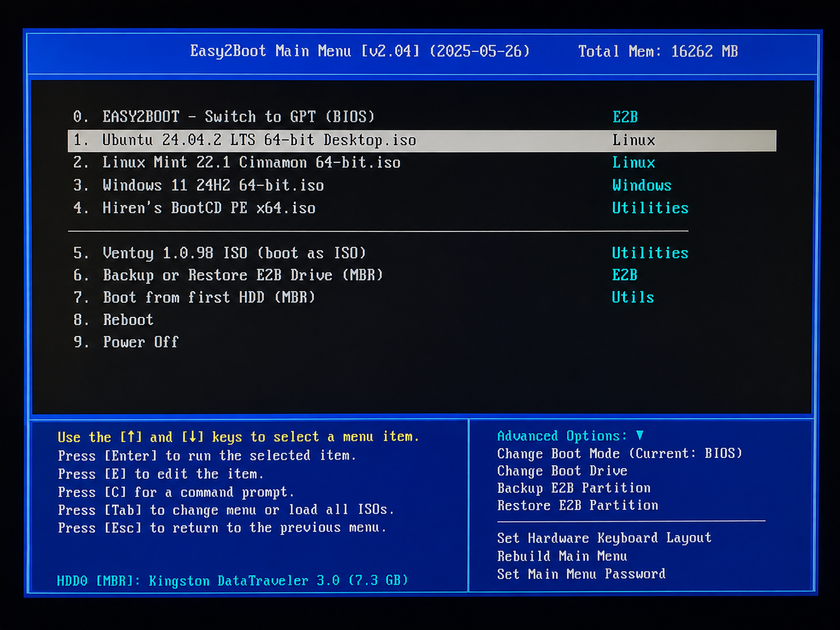Open Change Boot Mode (Current: BIOS)

click(x=620, y=453)
